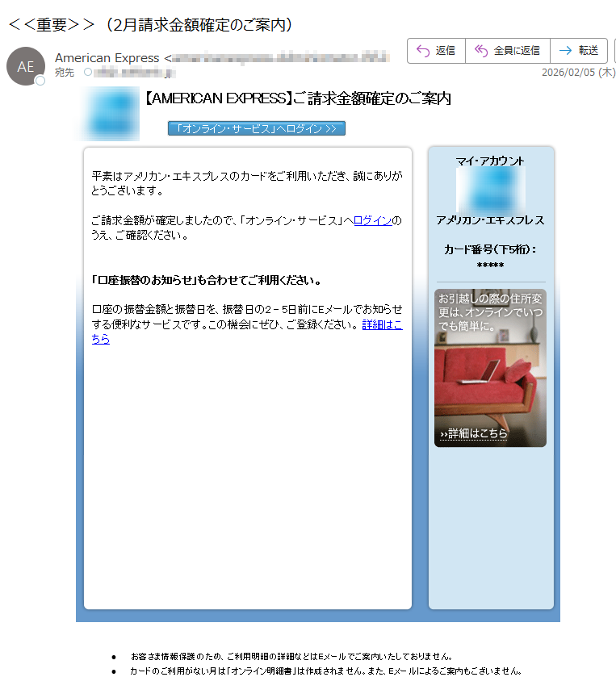Click the 転送 (Forward) button
This screenshot has height=677, width=616.
pyautogui.click(x=579, y=51)
